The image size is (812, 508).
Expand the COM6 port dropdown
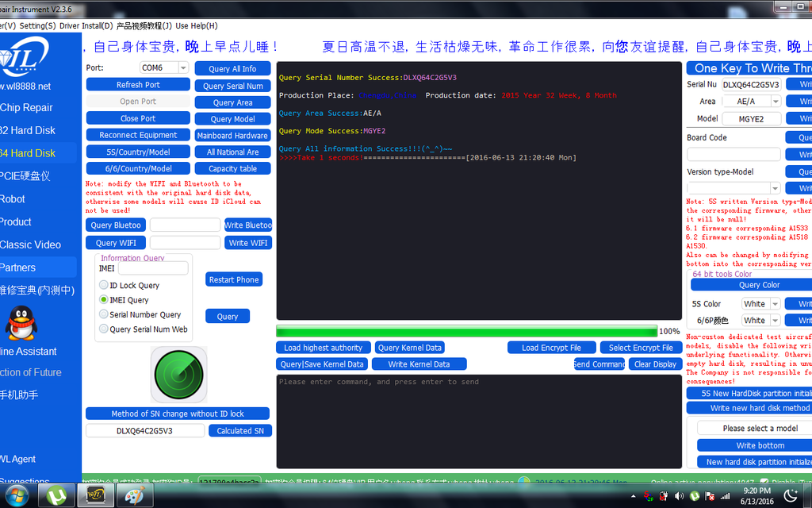click(183, 68)
